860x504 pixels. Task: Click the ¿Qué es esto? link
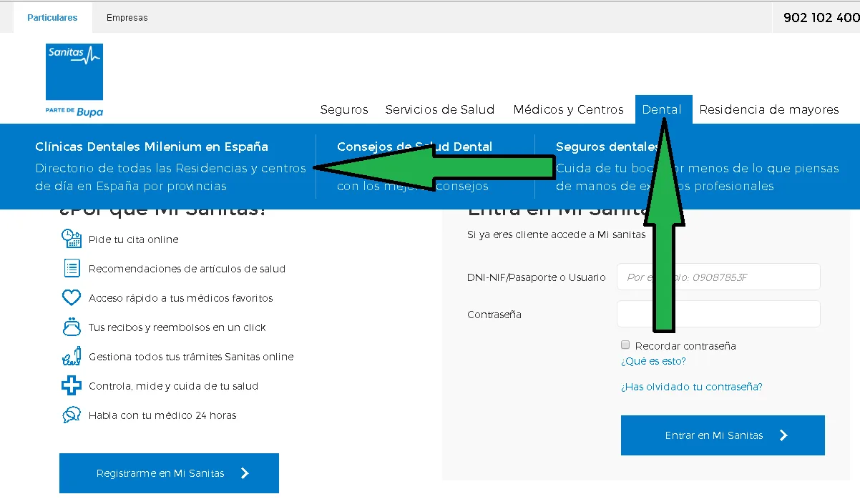click(x=653, y=361)
